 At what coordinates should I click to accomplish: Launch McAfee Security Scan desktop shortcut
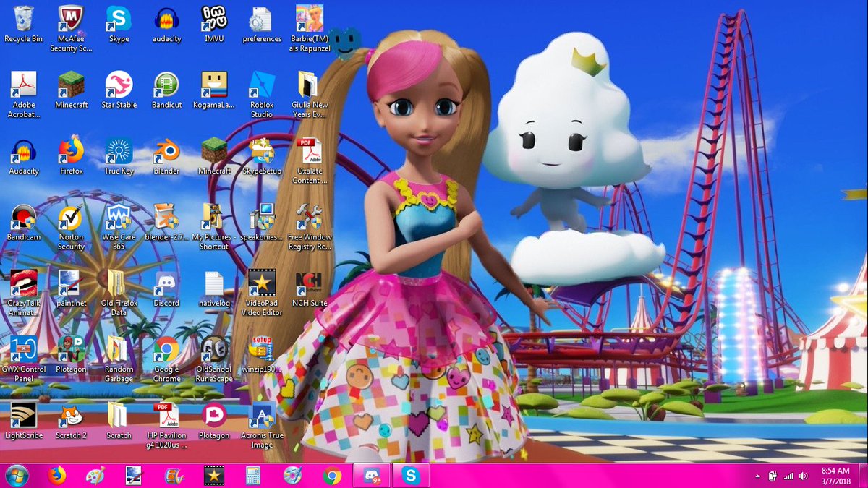[71, 29]
